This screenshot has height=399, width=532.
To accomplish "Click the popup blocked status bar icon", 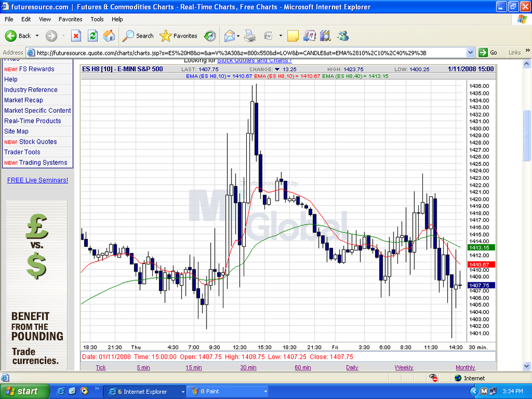I will coord(433,378).
